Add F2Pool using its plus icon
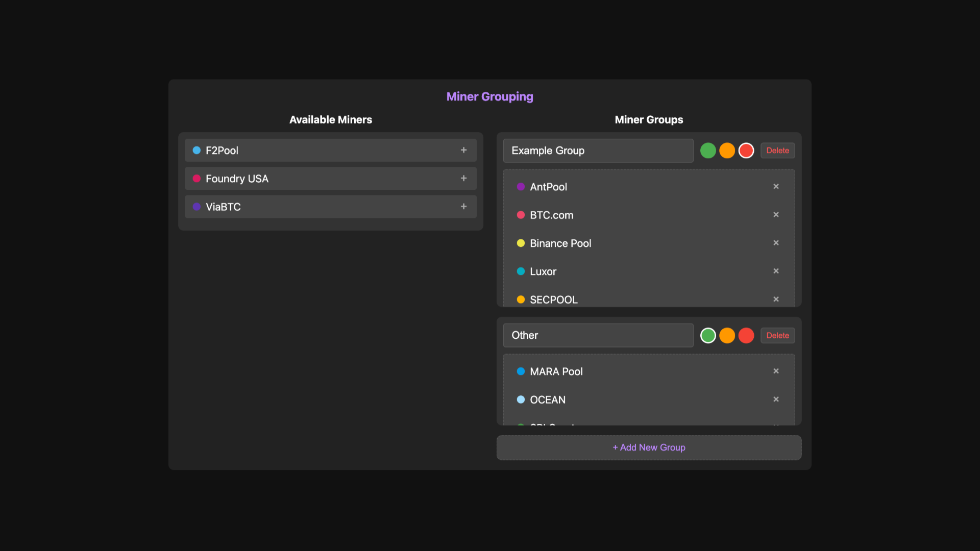This screenshot has width=980, height=551. pyautogui.click(x=463, y=150)
